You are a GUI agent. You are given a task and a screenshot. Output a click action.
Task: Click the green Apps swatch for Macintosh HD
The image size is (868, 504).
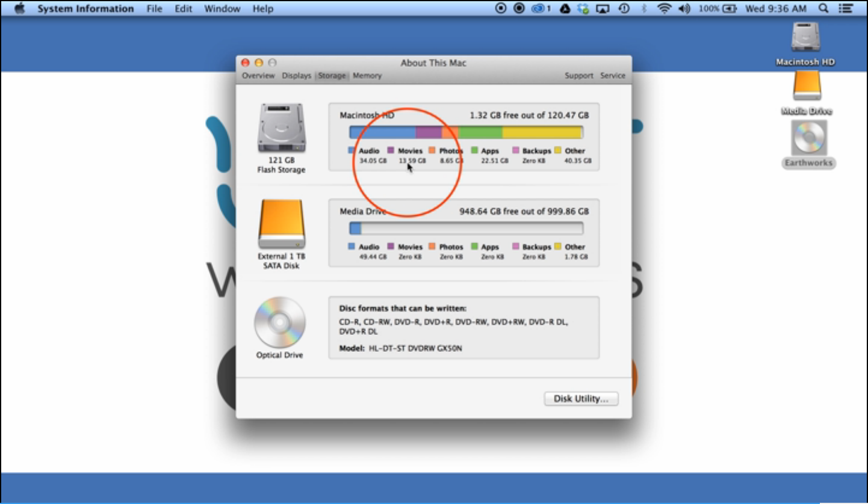point(474,150)
